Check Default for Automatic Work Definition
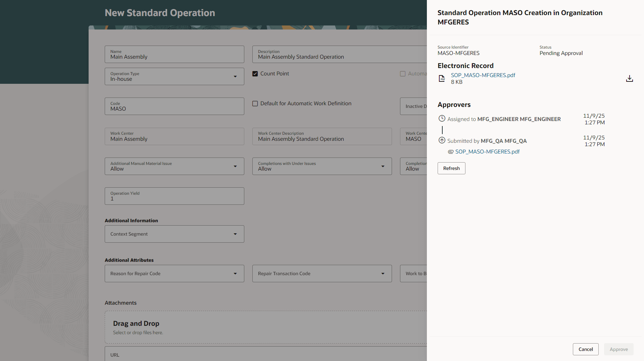The image size is (644, 361). tap(255, 104)
